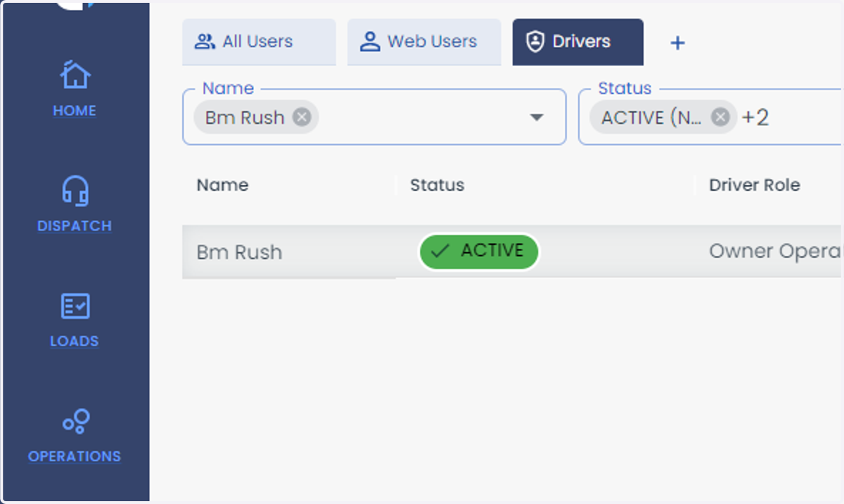844x504 pixels.
Task: Click the Home house icon in sidebar
Action: [75, 75]
